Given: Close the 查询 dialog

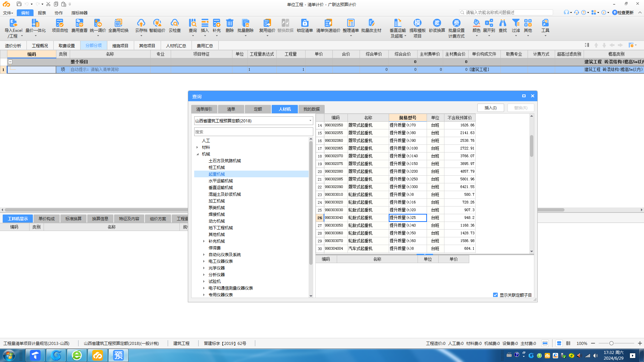Looking at the screenshot, I should (532, 96).
